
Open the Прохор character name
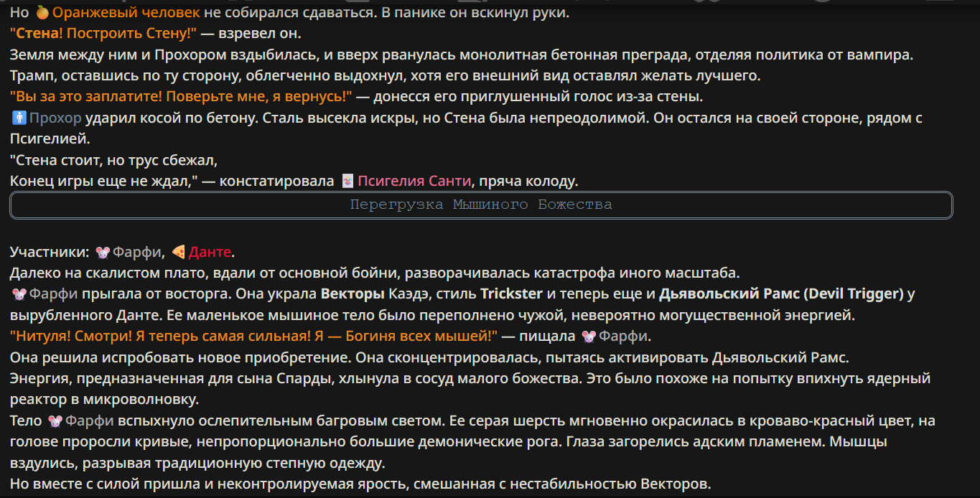[x=55, y=118]
